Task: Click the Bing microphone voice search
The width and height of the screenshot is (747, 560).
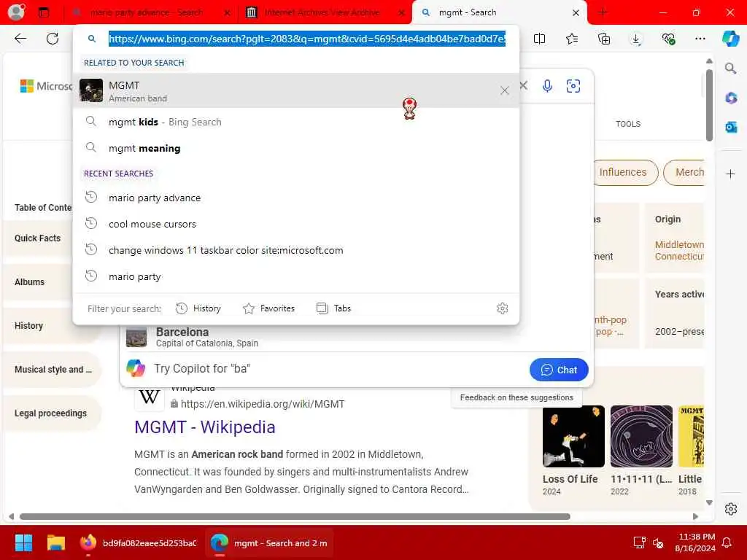Action: 547,86
